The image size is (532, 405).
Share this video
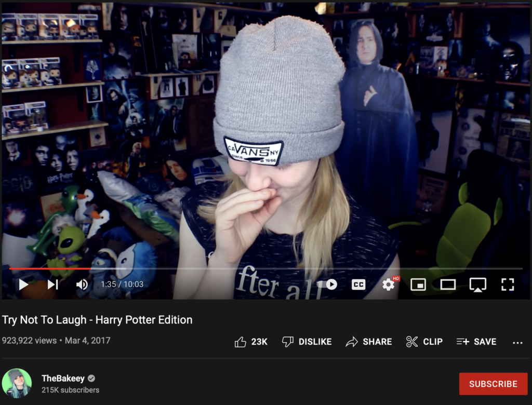click(368, 342)
